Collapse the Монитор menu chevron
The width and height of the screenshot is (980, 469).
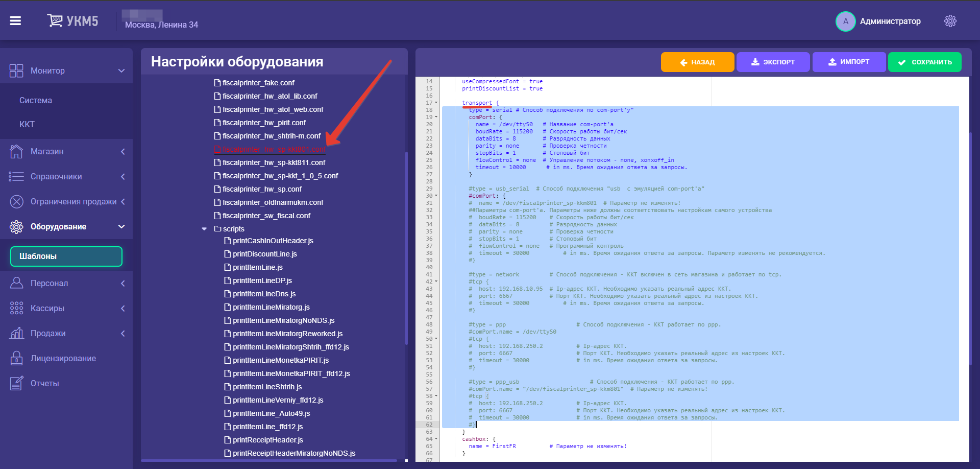(121, 71)
